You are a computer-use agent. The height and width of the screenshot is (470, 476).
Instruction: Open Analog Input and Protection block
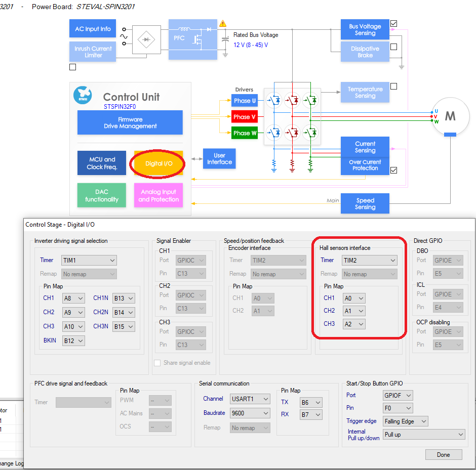tap(158, 195)
